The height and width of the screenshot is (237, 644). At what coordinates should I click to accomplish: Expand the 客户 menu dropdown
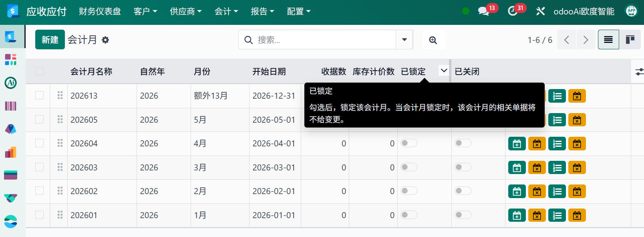pos(145,11)
